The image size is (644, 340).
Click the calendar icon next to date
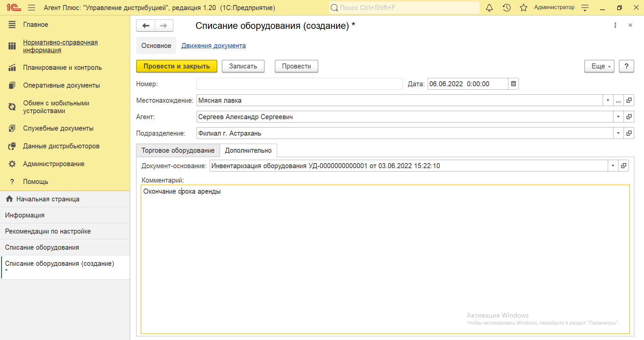pos(513,84)
